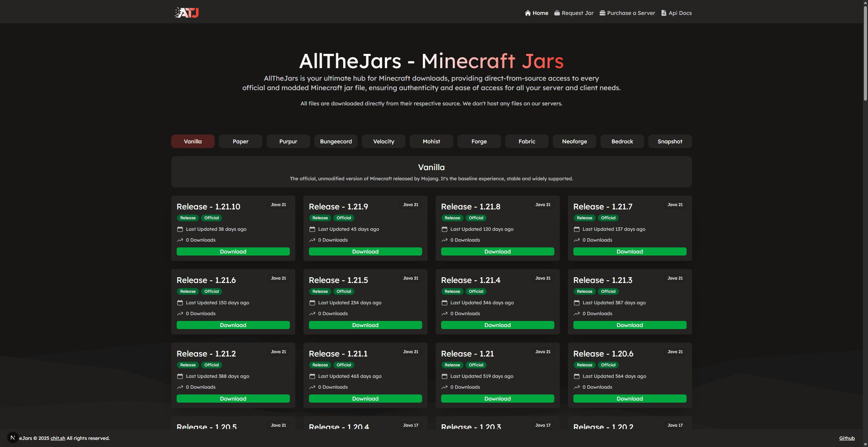Screen dimensions: 868x447
Task: Click the page's vertical scrollbar
Action: 865,54
